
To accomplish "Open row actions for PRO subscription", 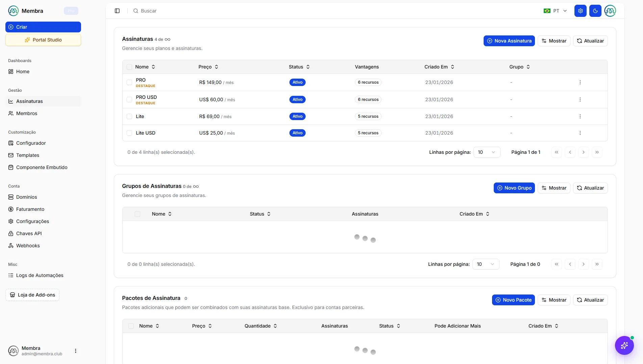I will [x=580, y=82].
